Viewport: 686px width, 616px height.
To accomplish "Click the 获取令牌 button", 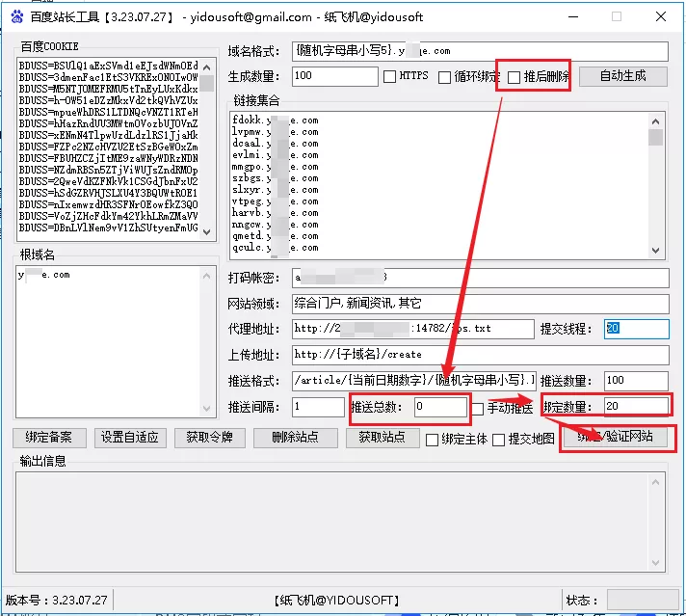I will click(210, 438).
